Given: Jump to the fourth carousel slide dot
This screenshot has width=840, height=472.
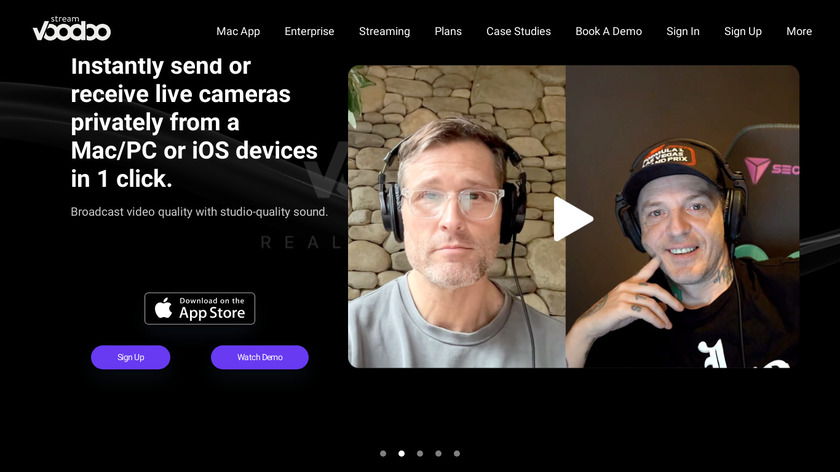Looking at the screenshot, I should (438, 453).
